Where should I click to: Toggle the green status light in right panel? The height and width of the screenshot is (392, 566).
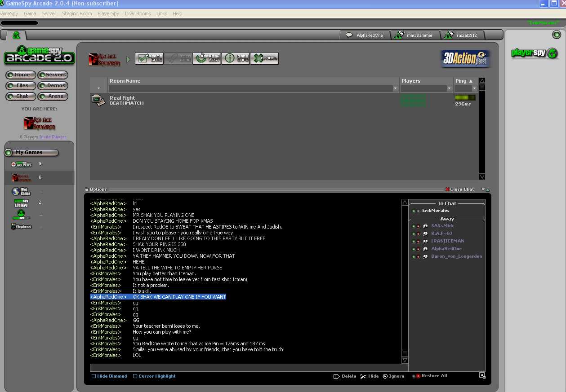pyautogui.click(x=556, y=35)
